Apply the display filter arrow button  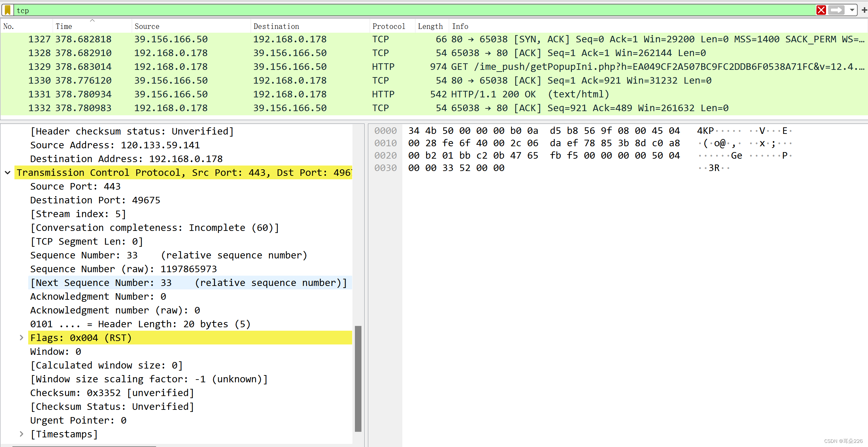(836, 10)
